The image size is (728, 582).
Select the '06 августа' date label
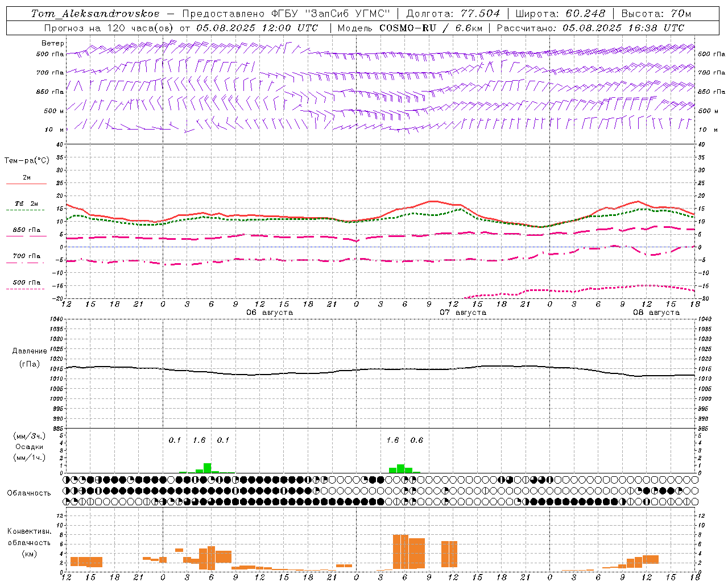[270, 313]
